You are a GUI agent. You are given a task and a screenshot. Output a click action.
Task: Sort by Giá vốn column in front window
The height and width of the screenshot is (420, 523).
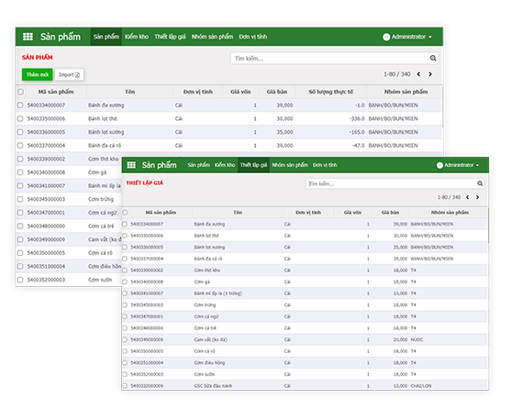pyautogui.click(x=352, y=213)
